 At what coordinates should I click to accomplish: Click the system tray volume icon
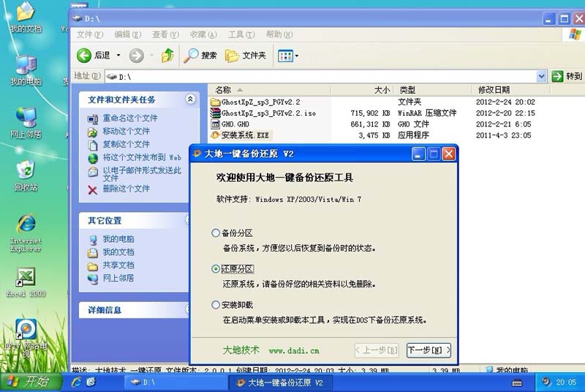point(546,382)
